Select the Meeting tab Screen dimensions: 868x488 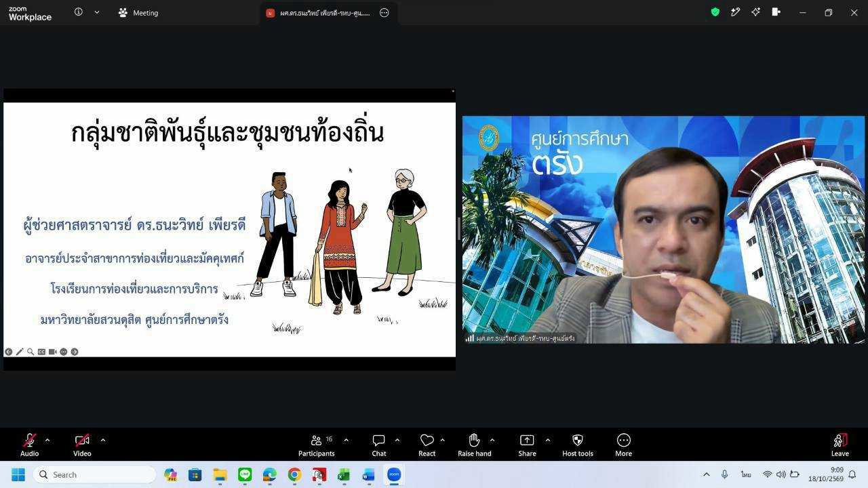coord(138,13)
